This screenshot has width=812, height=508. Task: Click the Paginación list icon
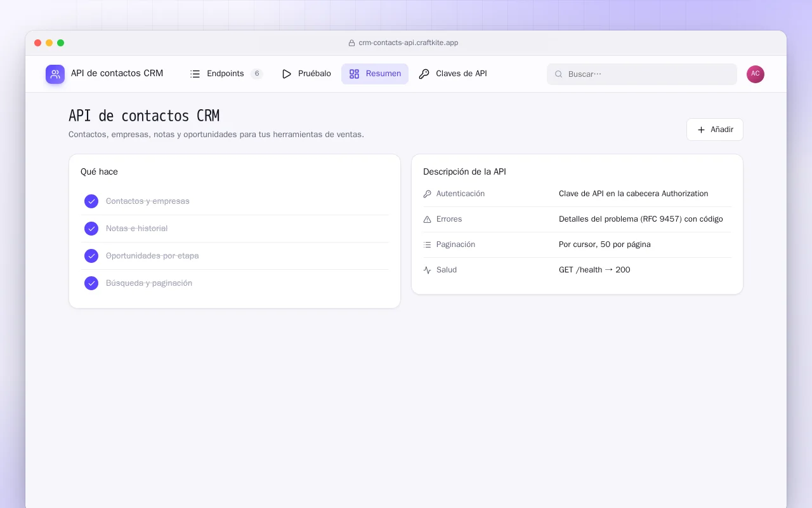click(428, 244)
